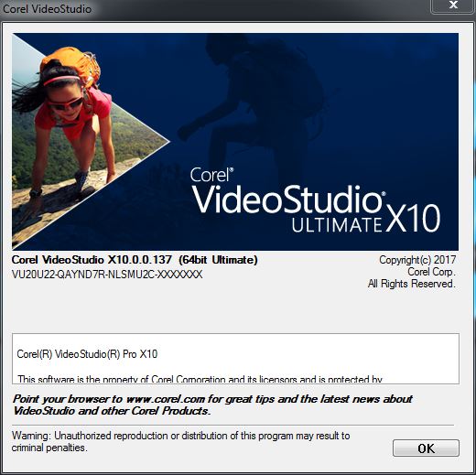Click the OK button
The height and width of the screenshot is (475, 476).
426,448
